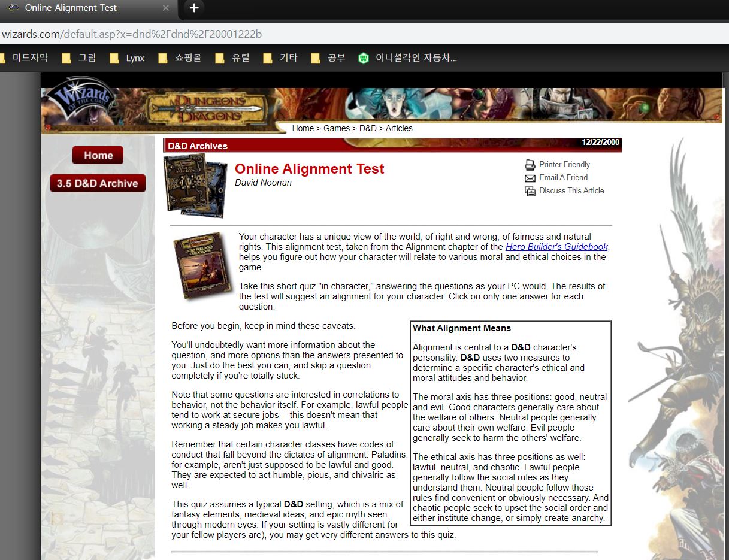Click the D&D core rulebooks thumbnail
Viewport: 729px width, 560px height.
click(195, 185)
